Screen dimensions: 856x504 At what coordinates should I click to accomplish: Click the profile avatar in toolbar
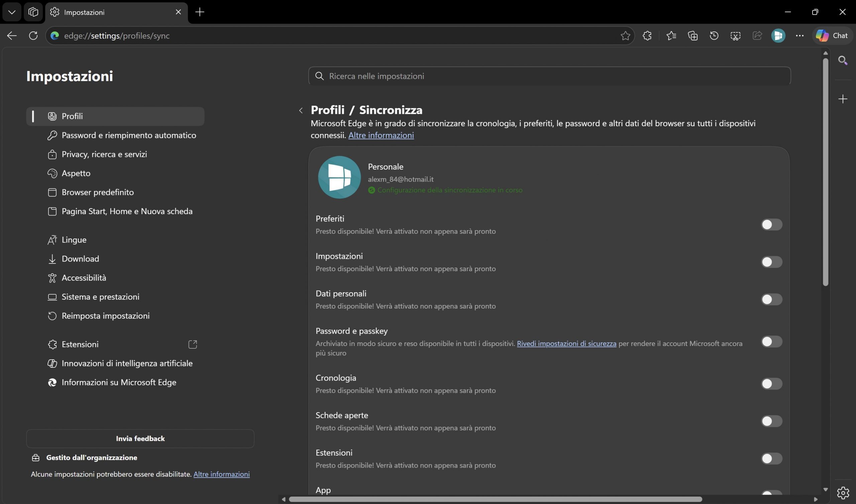point(778,36)
